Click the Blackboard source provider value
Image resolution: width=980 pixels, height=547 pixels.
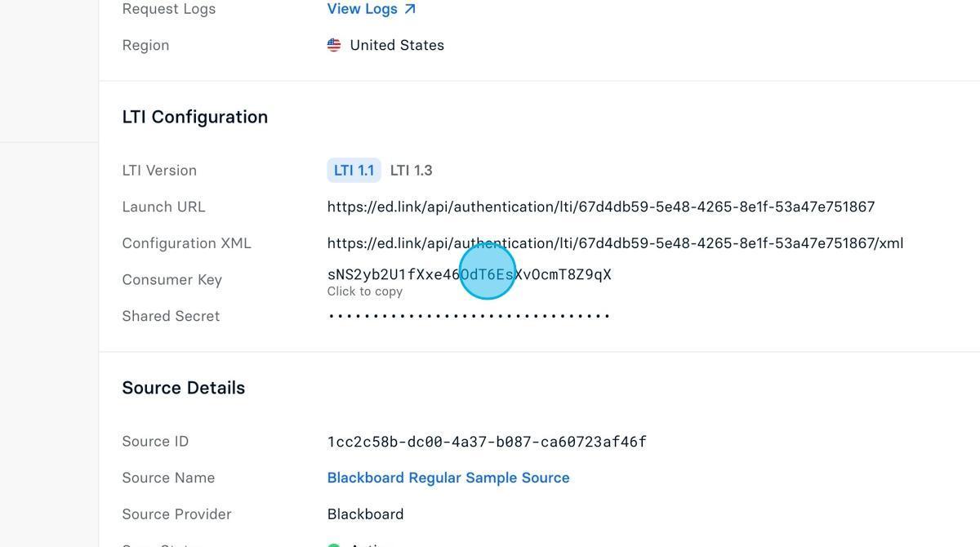365,514
